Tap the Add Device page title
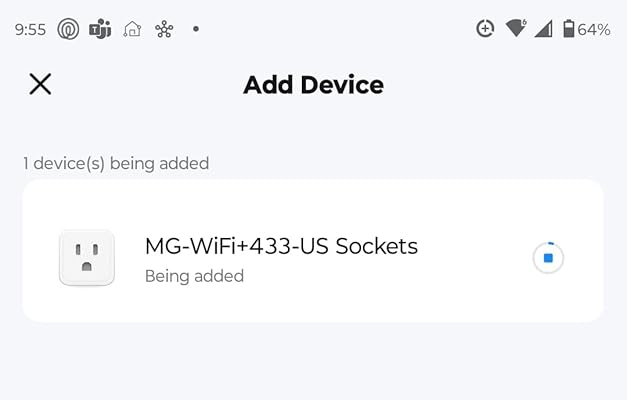Viewport: 627px width, 400px height. tap(313, 85)
